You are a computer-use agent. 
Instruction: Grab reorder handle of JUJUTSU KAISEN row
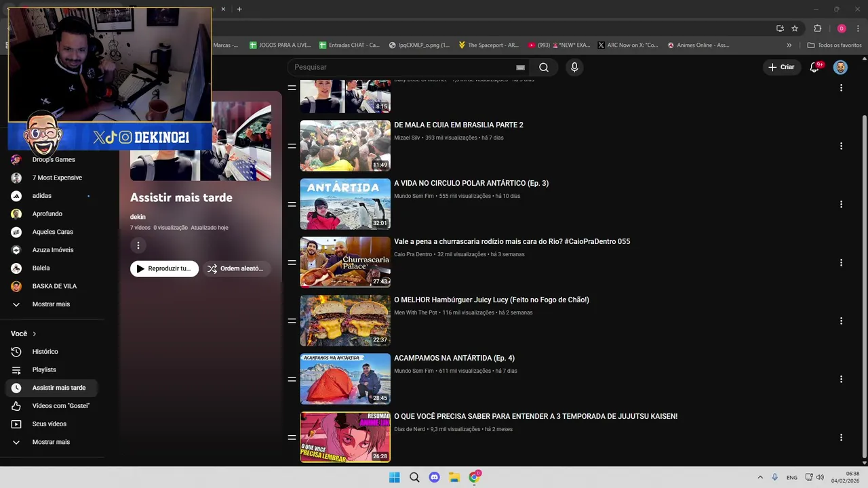pyautogui.click(x=292, y=437)
